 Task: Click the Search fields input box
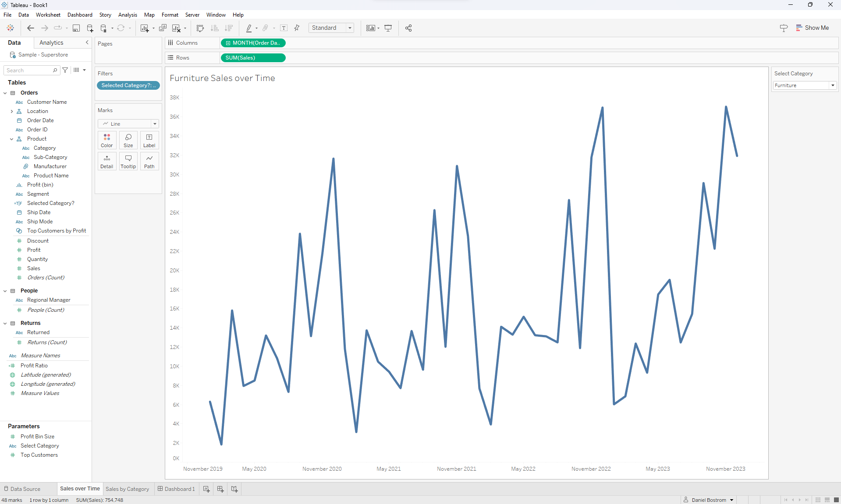coord(28,70)
